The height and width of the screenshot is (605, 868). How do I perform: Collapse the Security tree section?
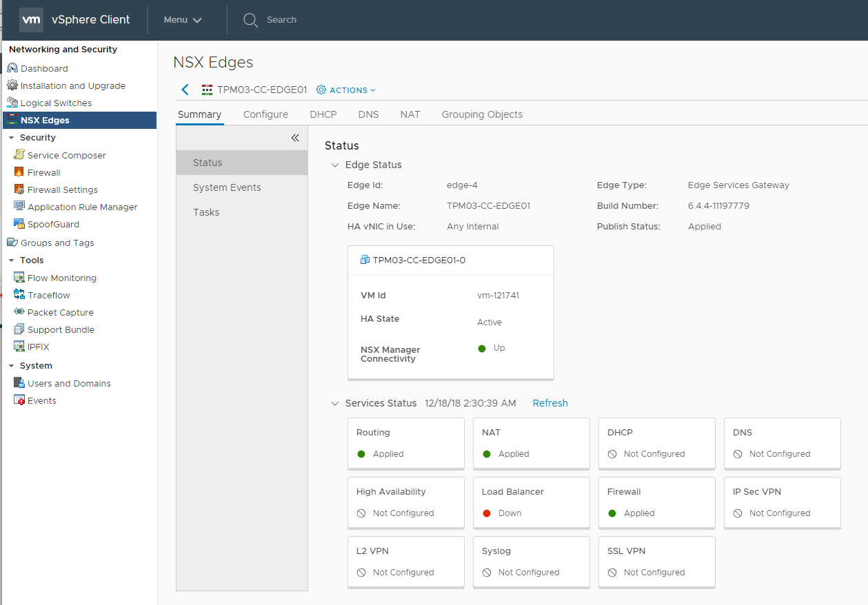click(x=11, y=138)
